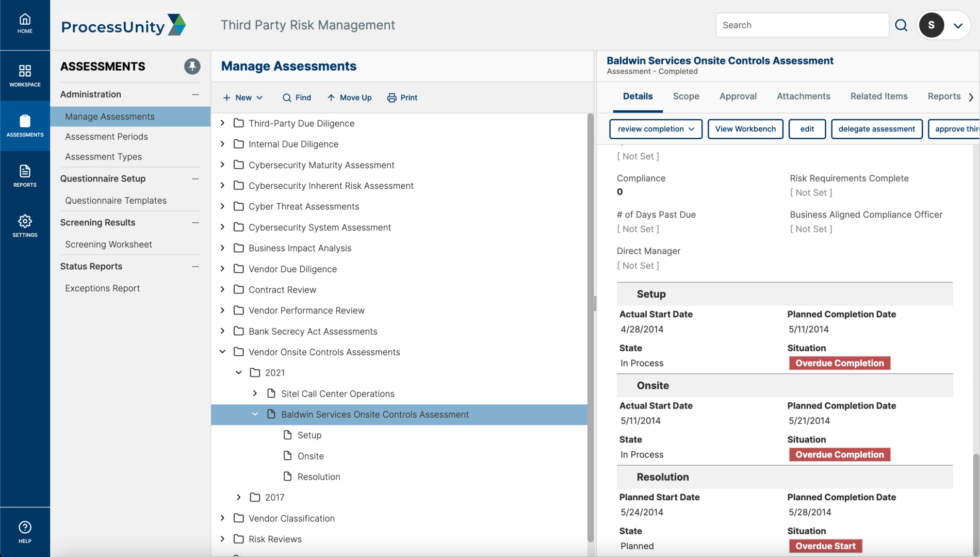Image resolution: width=980 pixels, height=557 pixels.
Task: Select Business Impact Analysis folder
Action: pyautogui.click(x=300, y=248)
